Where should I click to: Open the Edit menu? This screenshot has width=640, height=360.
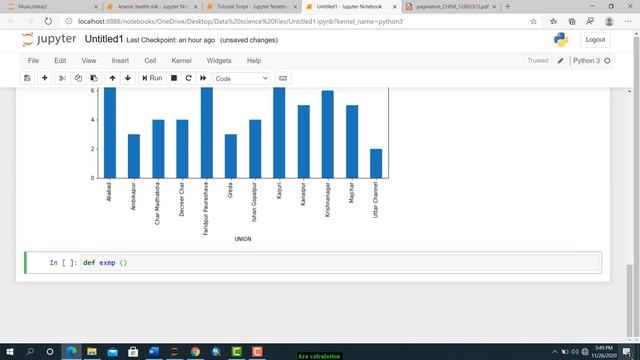pos(60,60)
